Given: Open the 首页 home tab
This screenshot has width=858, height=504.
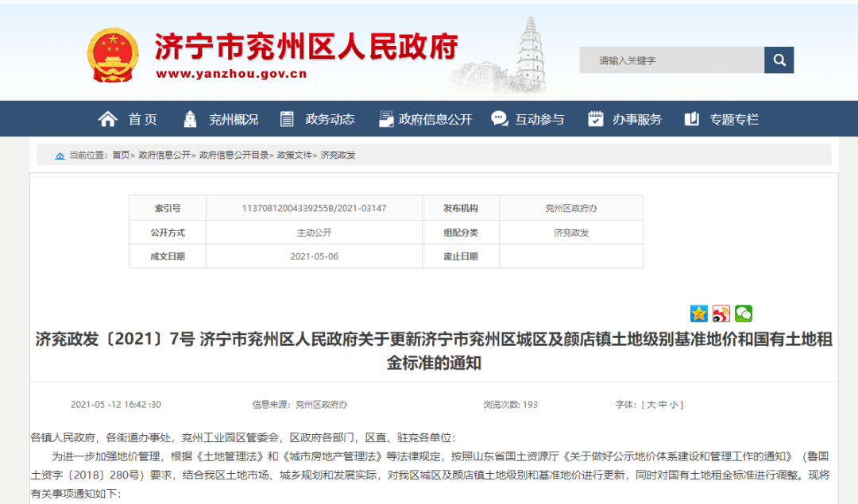Looking at the screenshot, I should pos(129,119).
